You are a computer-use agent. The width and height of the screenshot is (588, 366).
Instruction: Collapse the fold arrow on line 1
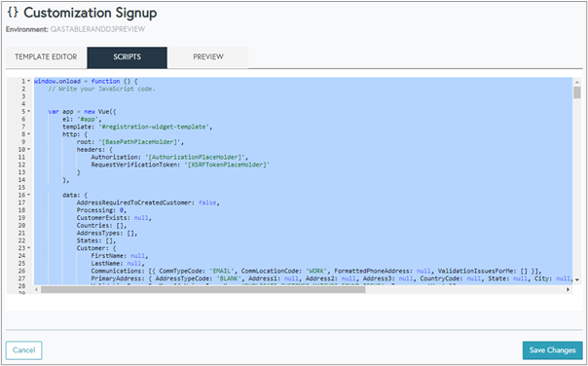click(29, 81)
